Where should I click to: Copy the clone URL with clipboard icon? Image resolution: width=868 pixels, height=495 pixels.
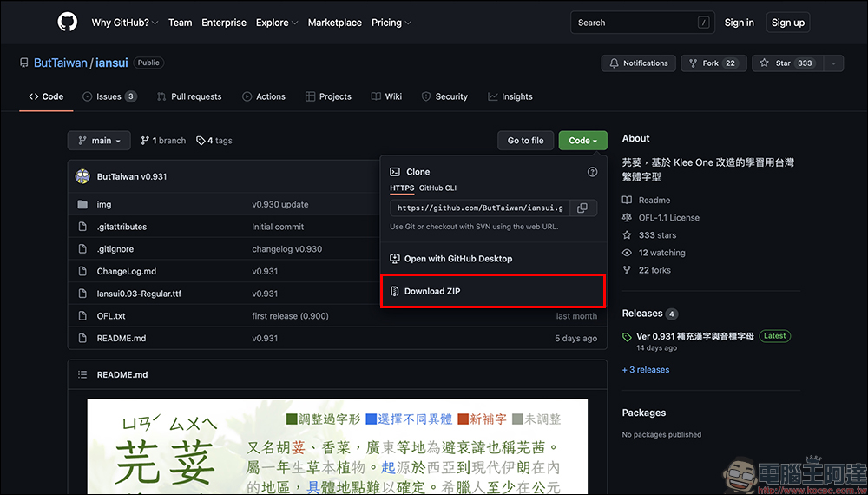point(582,208)
